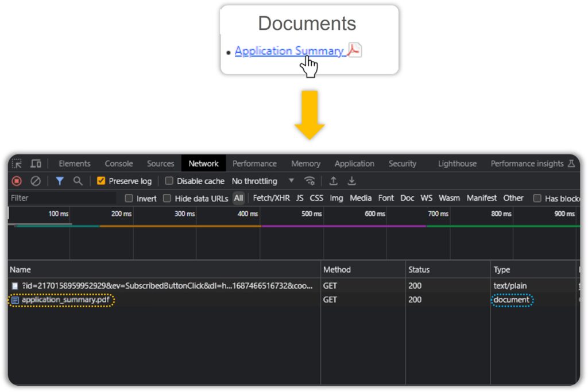The image size is (588, 392).
Task: Enable the Disable cache checkbox
Action: [169, 181]
